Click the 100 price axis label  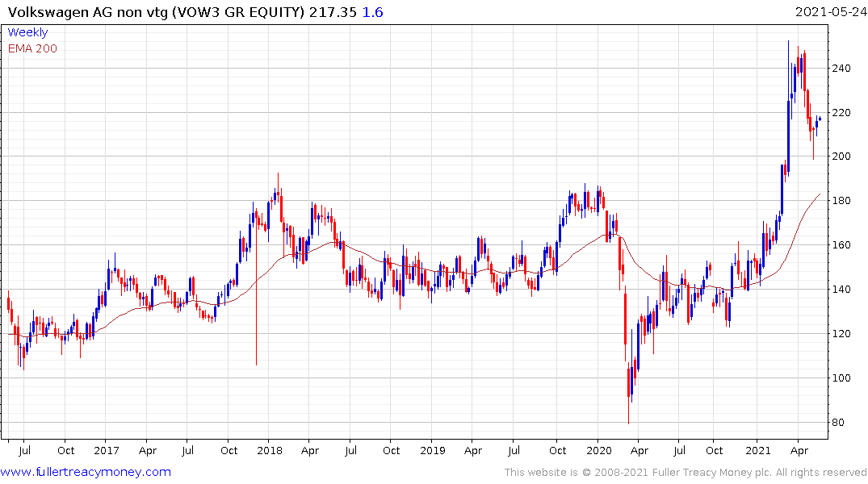tap(841, 378)
